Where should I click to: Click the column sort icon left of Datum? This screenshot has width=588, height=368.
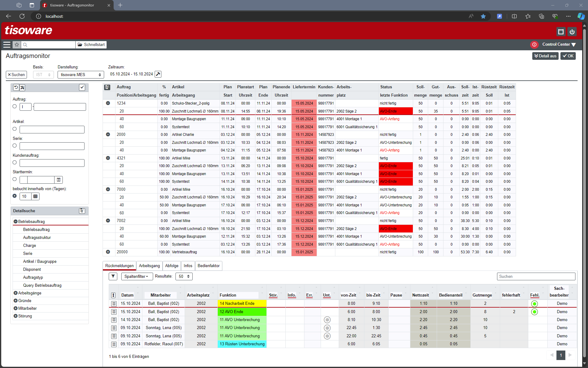pyautogui.click(x=113, y=295)
